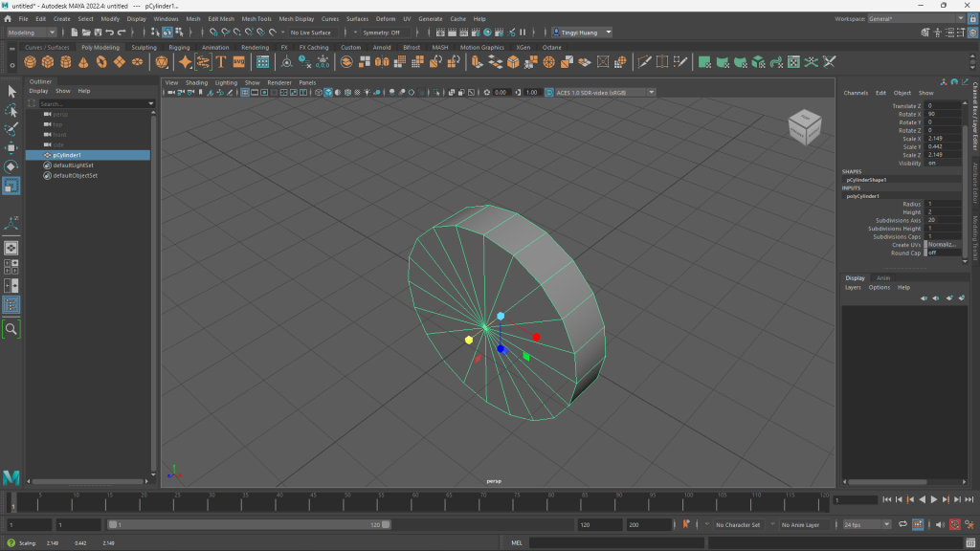Viewport: 980px width, 551px height.
Task: Select the Paint Selection tool
Action: point(11,129)
